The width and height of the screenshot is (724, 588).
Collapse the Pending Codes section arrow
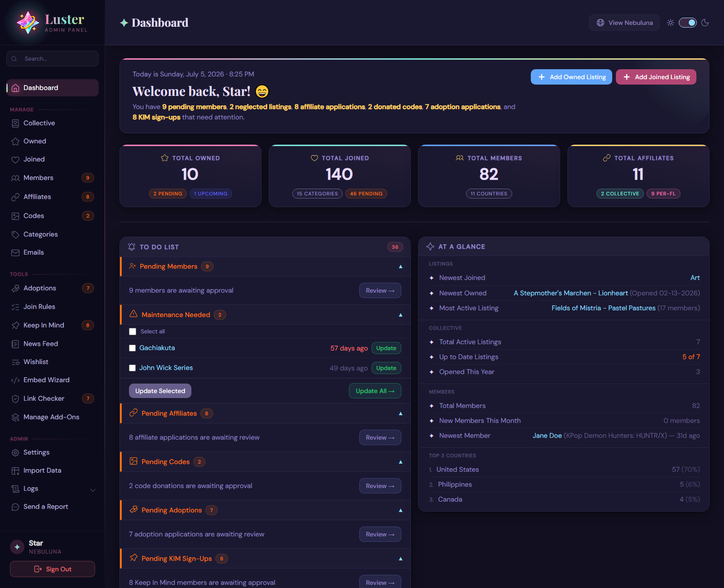pyautogui.click(x=400, y=462)
